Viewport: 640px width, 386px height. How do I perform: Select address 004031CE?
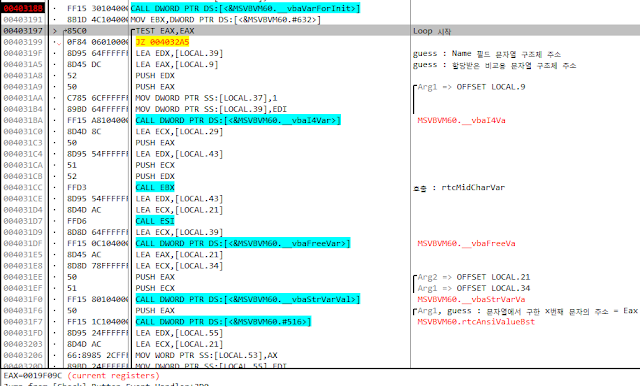click(x=23, y=199)
